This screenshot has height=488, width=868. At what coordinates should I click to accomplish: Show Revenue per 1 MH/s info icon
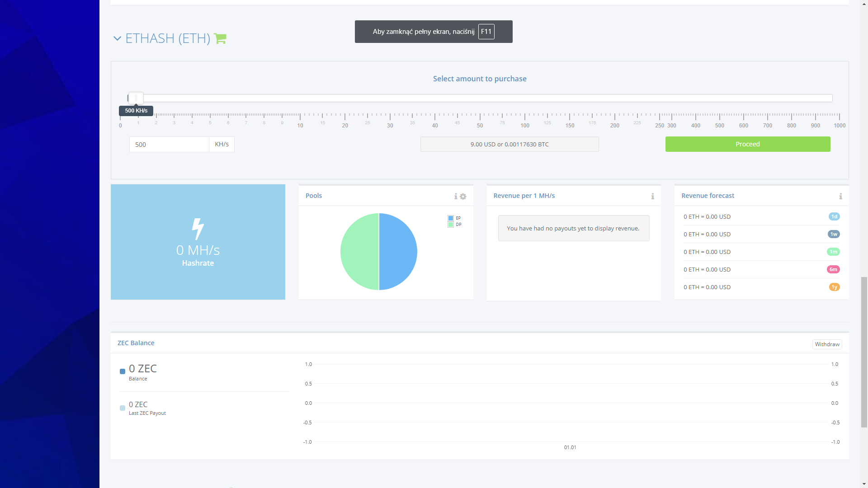(652, 196)
